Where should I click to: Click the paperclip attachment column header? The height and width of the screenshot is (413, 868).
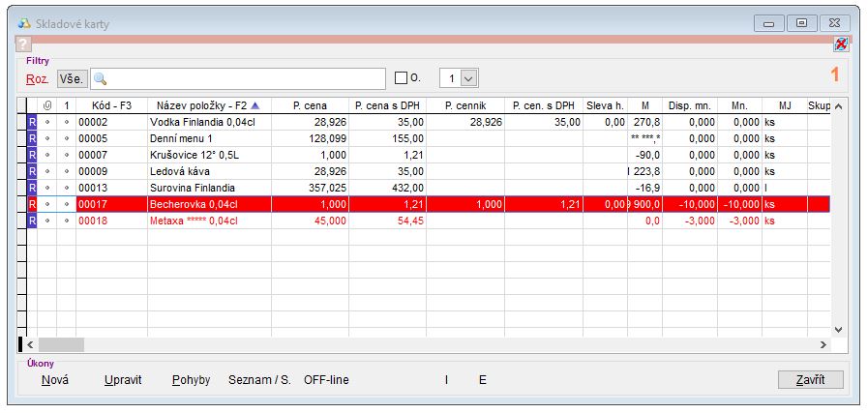[x=47, y=104]
